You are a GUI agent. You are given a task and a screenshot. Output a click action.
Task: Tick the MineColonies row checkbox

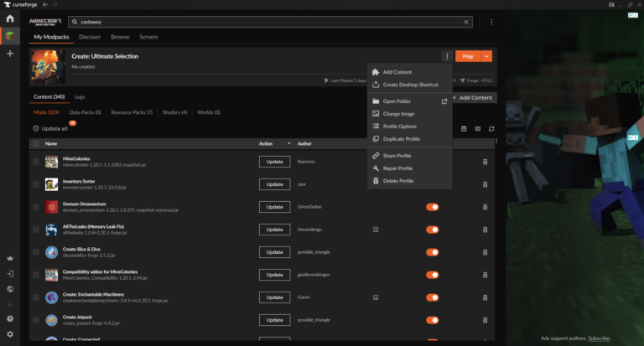[35, 161]
